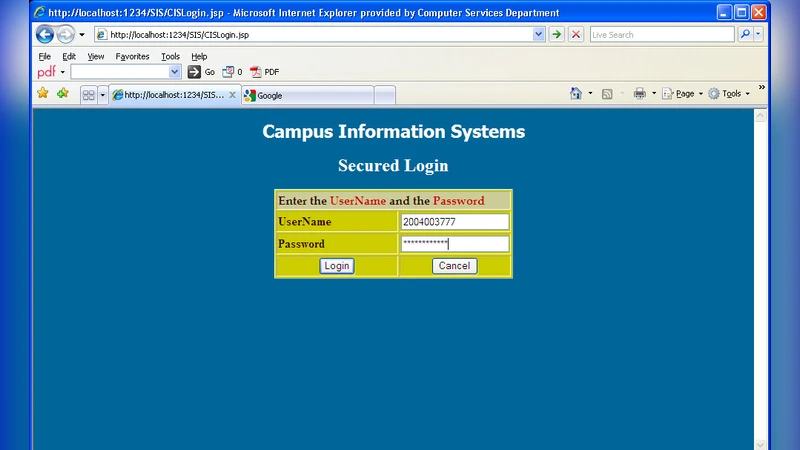Click the Home page house icon

point(576,93)
